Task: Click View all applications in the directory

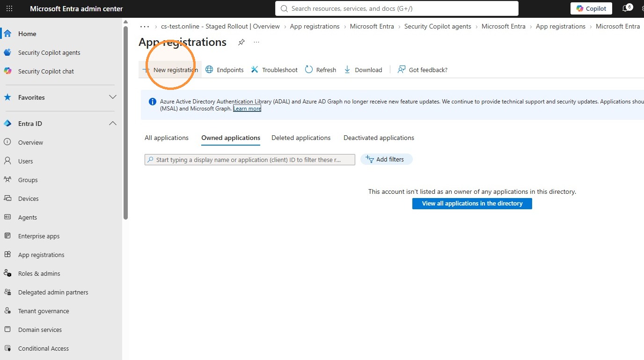Action: coord(472,204)
